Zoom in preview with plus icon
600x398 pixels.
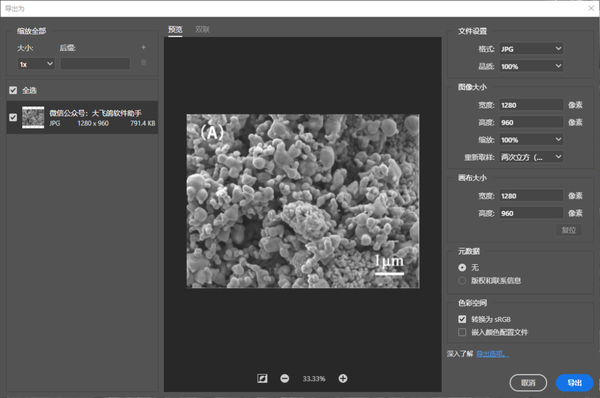click(343, 378)
